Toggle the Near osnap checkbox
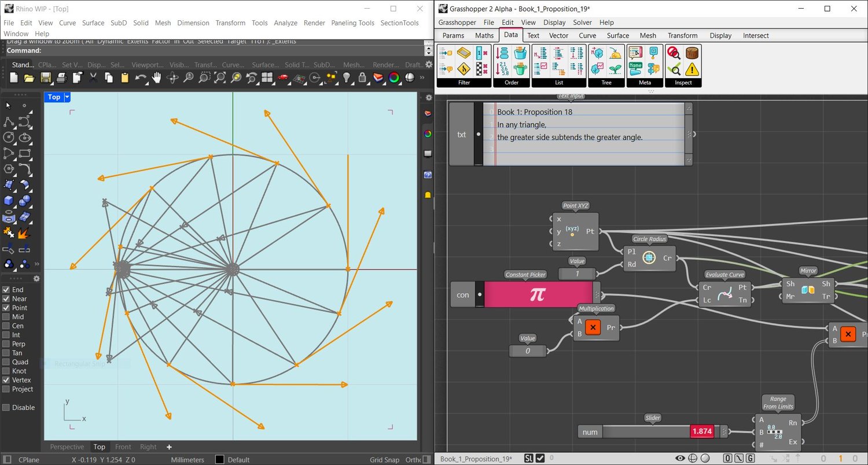This screenshot has height=465, width=868. [6, 299]
